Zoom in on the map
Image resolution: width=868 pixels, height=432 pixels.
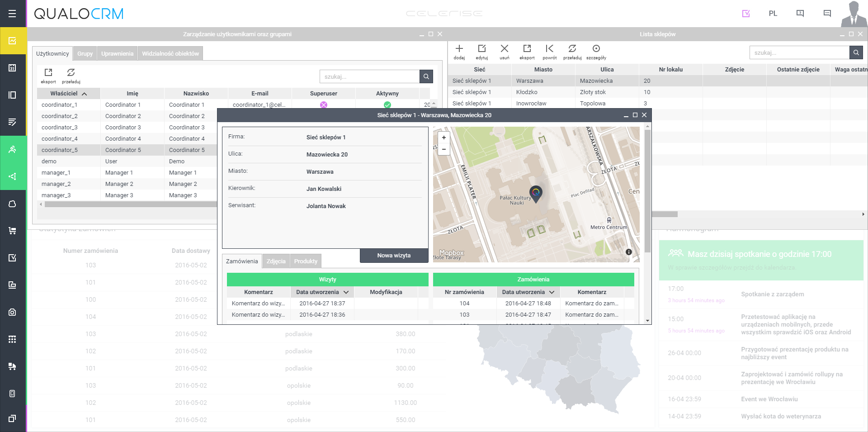coord(444,138)
